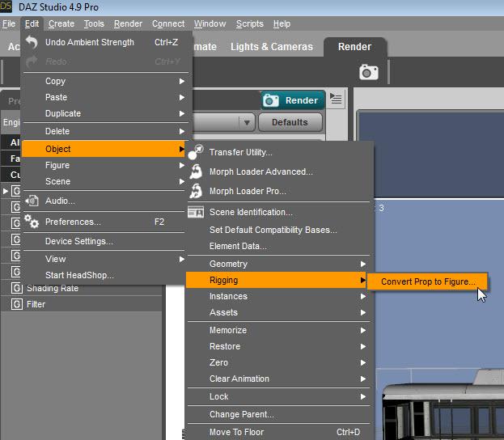Expand the tree row triangle in render settings
Screen dimensions: 504x440
[6, 191]
